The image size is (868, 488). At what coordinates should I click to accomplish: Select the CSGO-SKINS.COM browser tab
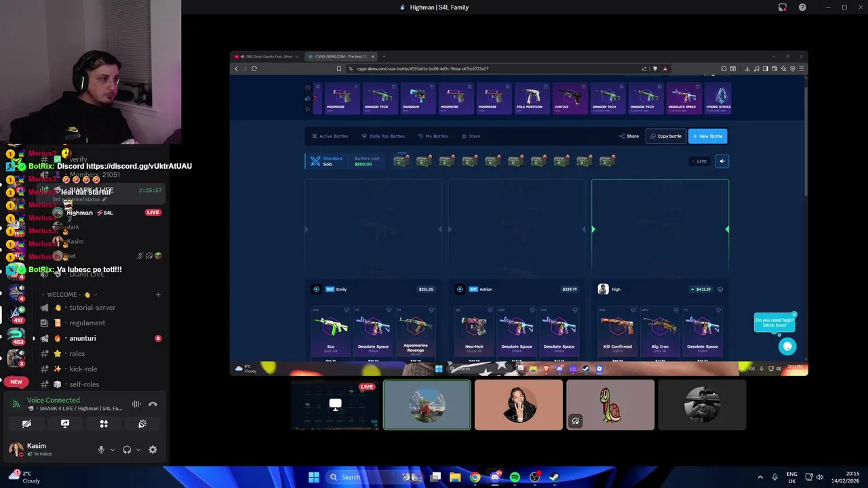tap(340, 56)
